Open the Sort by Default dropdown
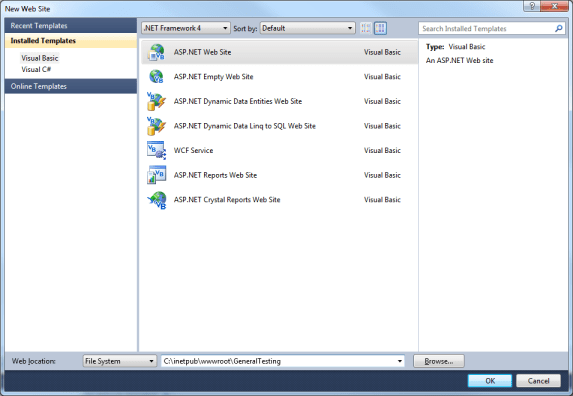This screenshot has width=573, height=396. pos(308,28)
